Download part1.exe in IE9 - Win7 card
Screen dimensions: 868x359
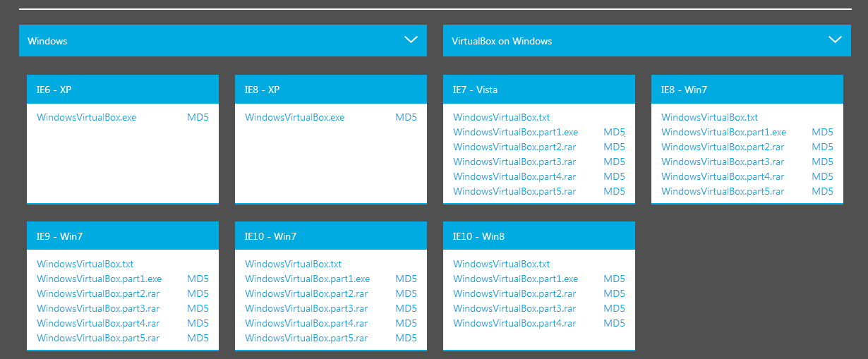coord(99,279)
